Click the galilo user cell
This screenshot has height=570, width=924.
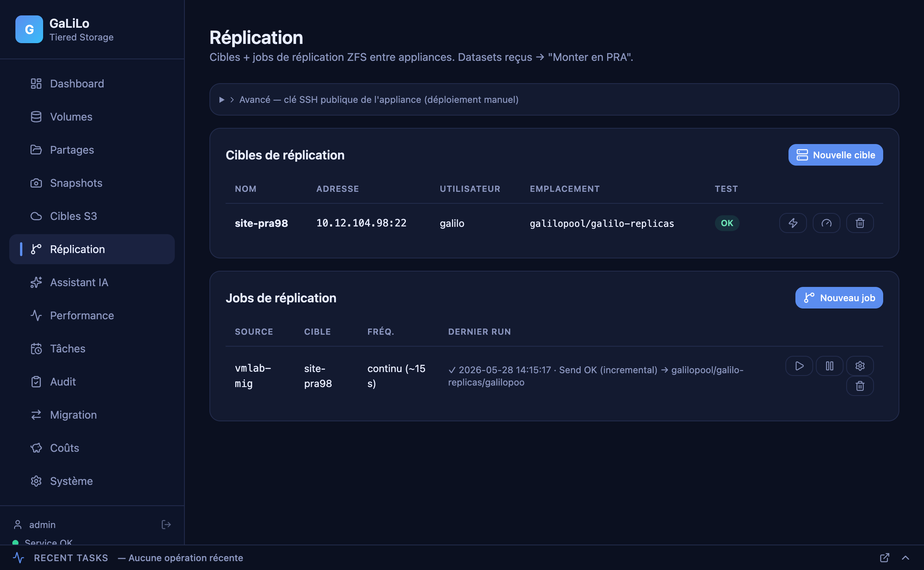click(x=452, y=223)
